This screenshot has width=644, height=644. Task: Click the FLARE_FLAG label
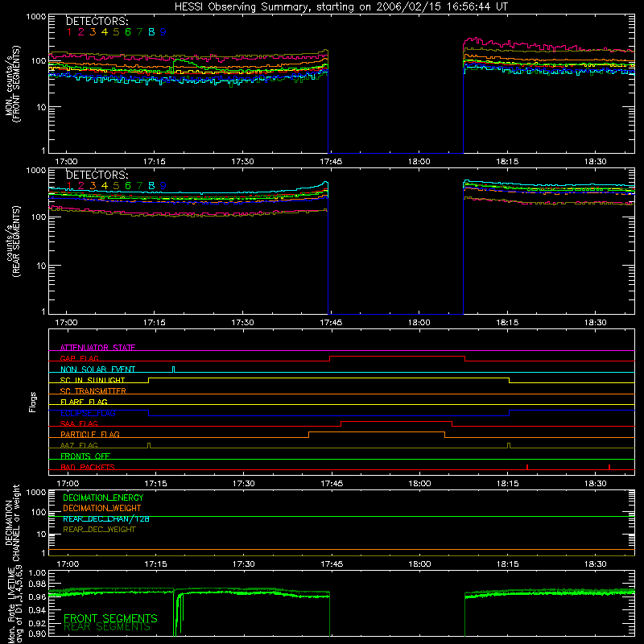[84, 402]
